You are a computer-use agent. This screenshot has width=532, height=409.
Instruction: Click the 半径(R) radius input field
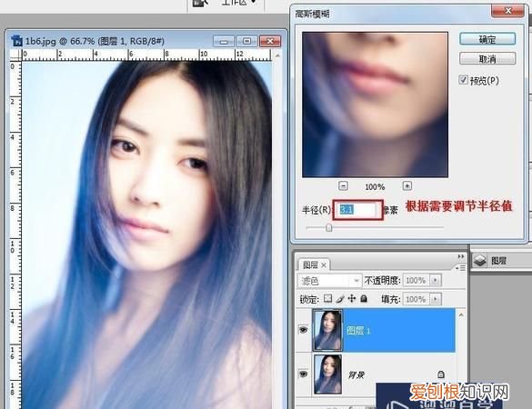click(357, 210)
